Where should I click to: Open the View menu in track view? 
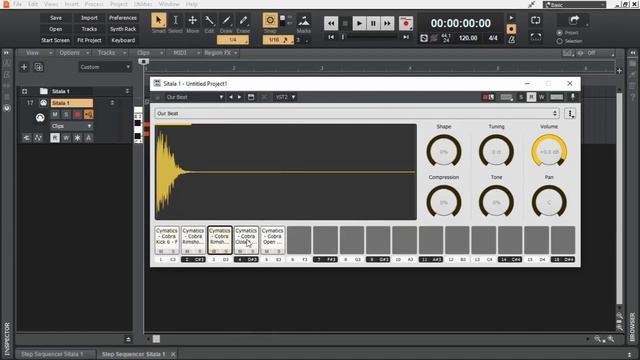tap(32, 53)
